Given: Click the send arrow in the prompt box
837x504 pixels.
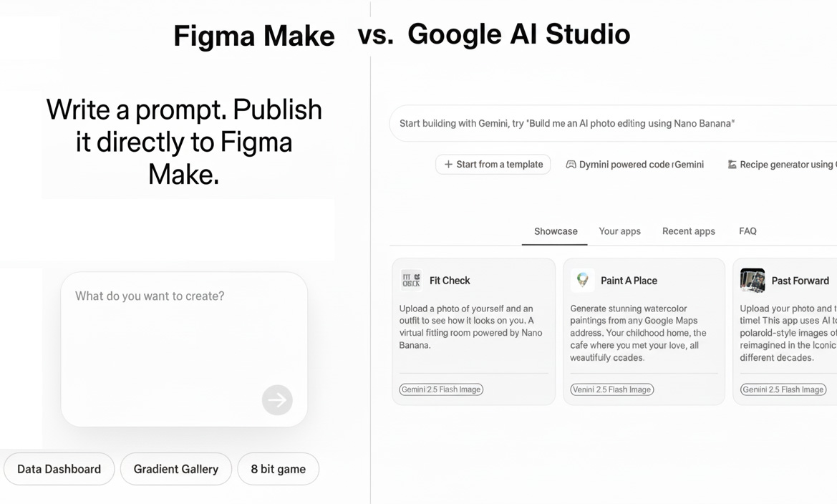Looking at the screenshot, I should pos(277,400).
